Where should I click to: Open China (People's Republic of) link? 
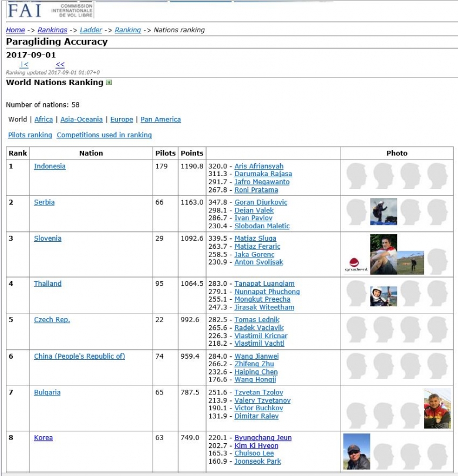(x=80, y=356)
